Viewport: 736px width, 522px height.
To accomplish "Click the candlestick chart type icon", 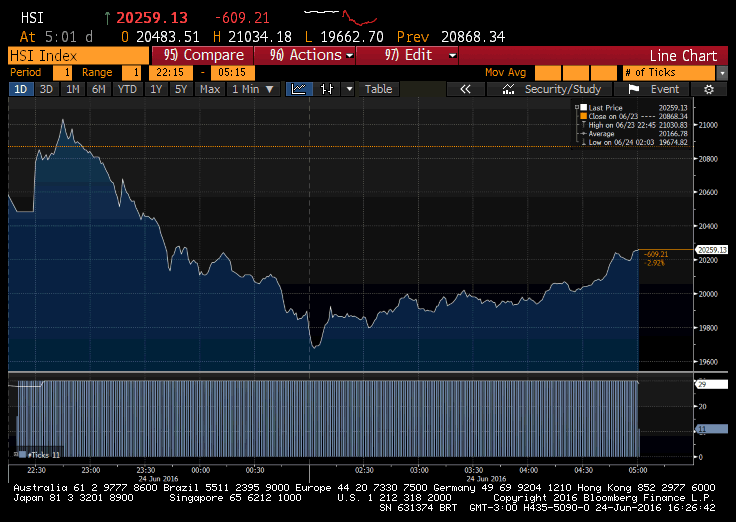I will [326, 89].
